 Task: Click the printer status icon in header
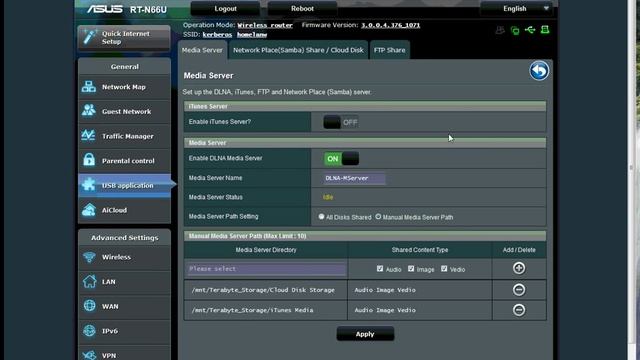(545, 30)
